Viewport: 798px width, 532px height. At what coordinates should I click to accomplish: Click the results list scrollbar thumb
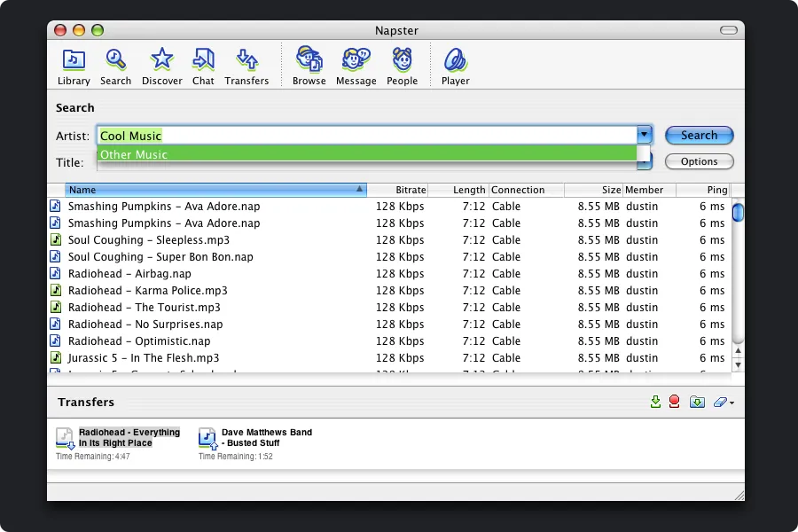tap(738, 212)
